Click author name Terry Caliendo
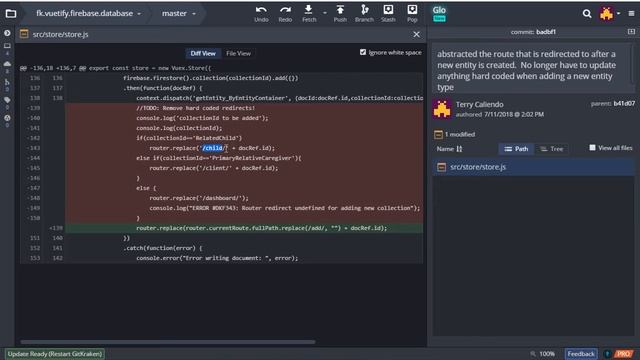640x360 pixels. (479, 104)
